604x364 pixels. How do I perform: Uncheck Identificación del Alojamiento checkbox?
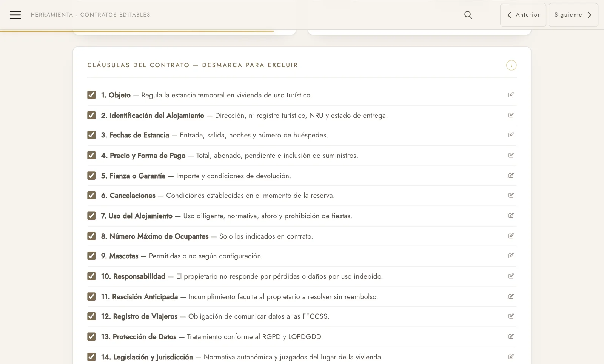tap(91, 115)
